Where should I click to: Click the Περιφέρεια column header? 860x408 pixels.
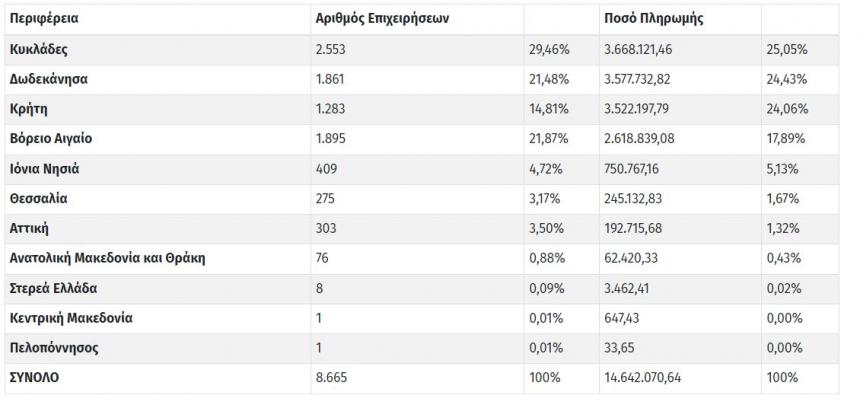[44, 19]
